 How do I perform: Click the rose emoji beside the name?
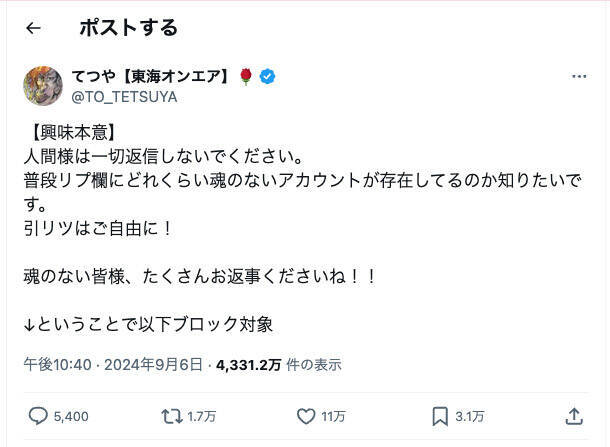(x=246, y=77)
